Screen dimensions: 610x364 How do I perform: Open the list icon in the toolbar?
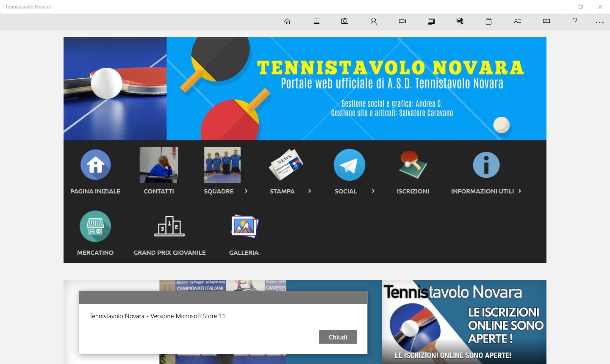pyautogui.click(x=316, y=21)
